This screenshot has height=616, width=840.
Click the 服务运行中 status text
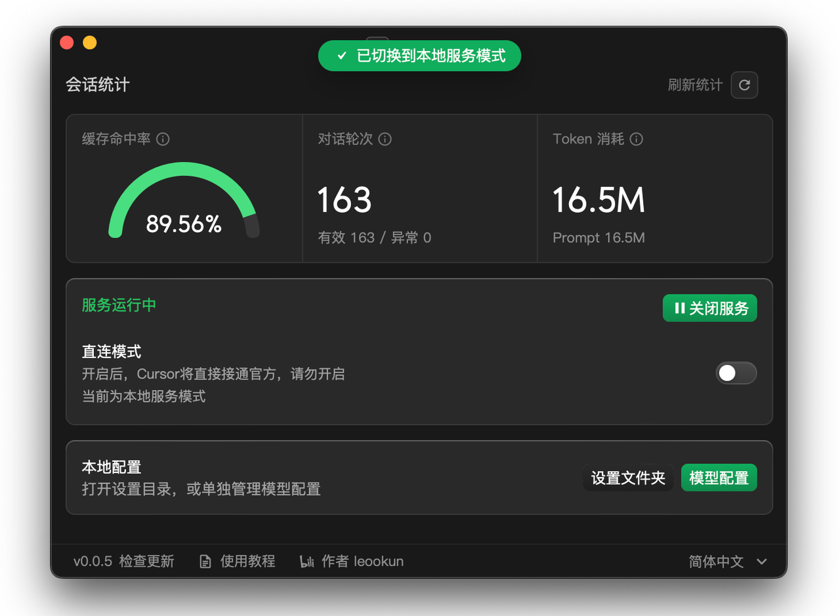(x=119, y=306)
